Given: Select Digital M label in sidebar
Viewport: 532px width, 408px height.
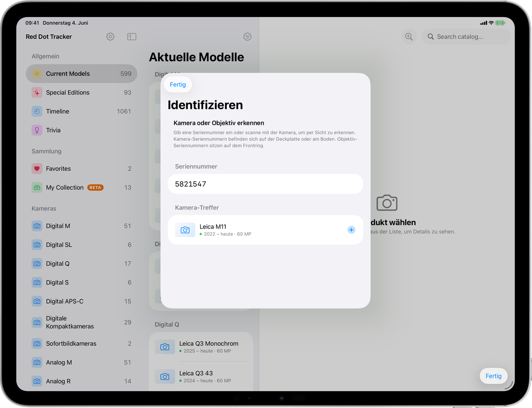Looking at the screenshot, I should pyautogui.click(x=58, y=226).
